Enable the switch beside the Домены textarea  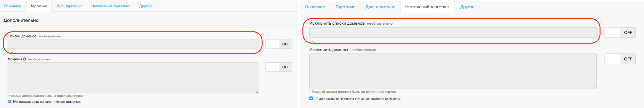click(279, 67)
